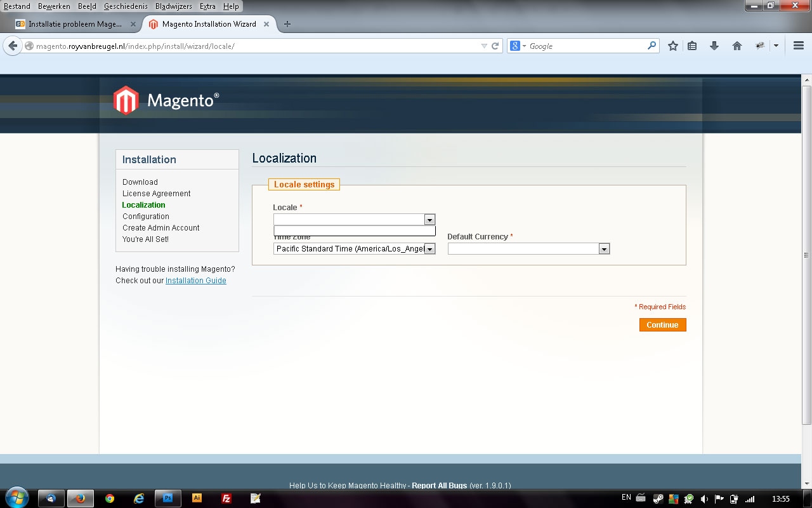
Task: Open Photoshop from the taskbar
Action: coord(168,498)
